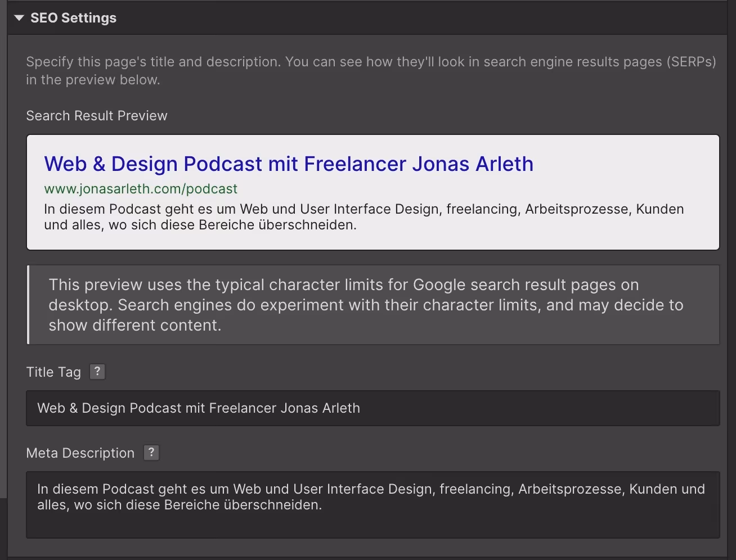Open the Title Tag help question mark
The image size is (736, 560).
point(97,371)
